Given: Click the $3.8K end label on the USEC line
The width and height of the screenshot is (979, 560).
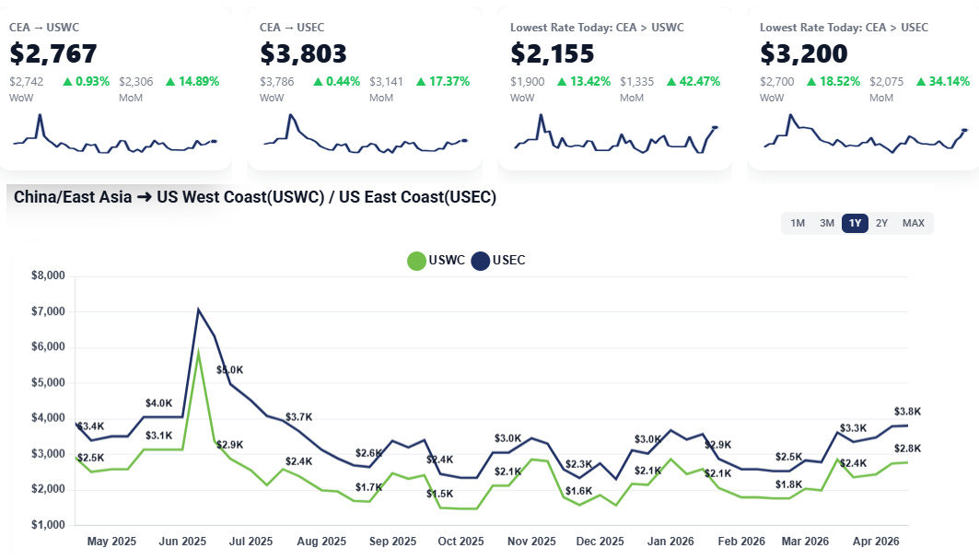Looking at the screenshot, I should point(907,412).
